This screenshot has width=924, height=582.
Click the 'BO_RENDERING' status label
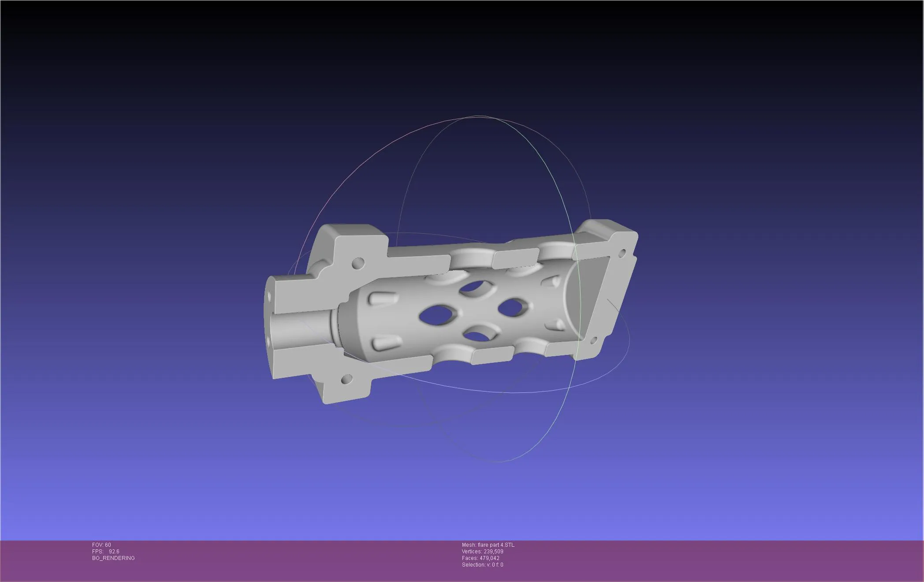(x=113, y=558)
